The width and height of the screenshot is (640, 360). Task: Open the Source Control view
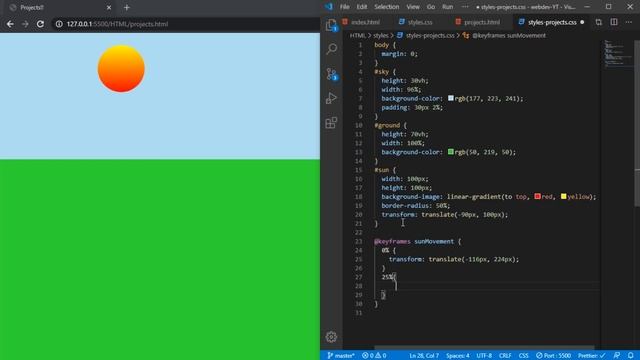tap(331, 74)
